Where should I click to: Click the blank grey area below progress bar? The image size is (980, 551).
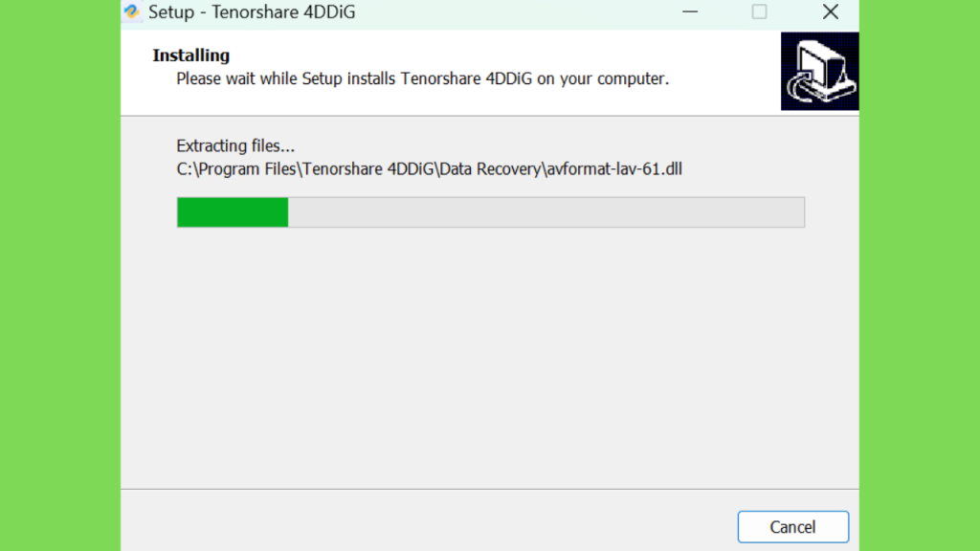pos(490,356)
